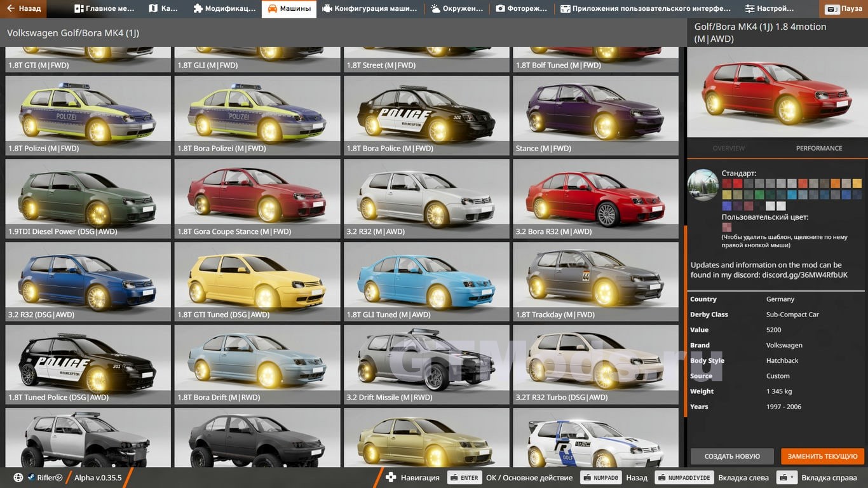Click the Volkswagen Golf/Bora MK4 (1J) heading
The height and width of the screenshot is (488, 868).
pyautogui.click(x=73, y=32)
